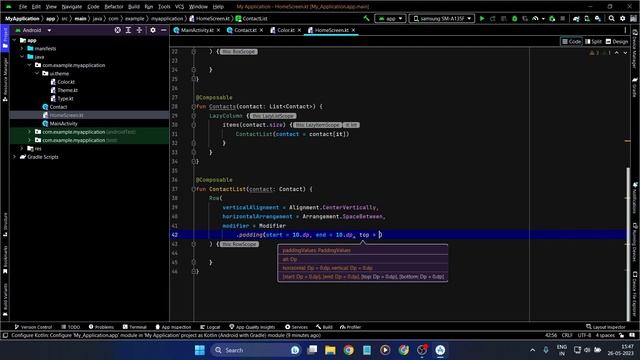Go to previous highlighted error arrow
The width and height of the screenshot is (640, 360).
tap(616, 53)
